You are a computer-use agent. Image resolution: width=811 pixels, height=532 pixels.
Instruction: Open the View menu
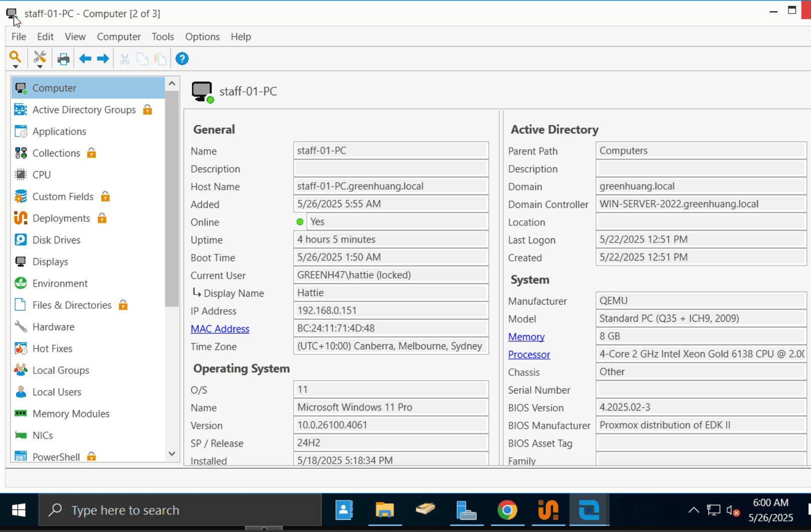75,37
